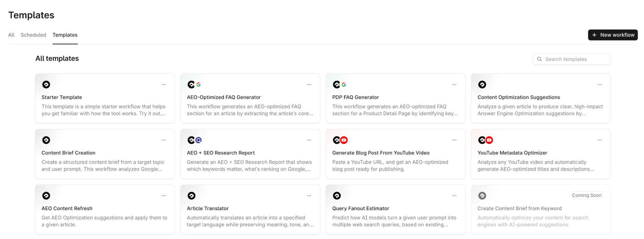Switch to the Scheduled tab

33,35
